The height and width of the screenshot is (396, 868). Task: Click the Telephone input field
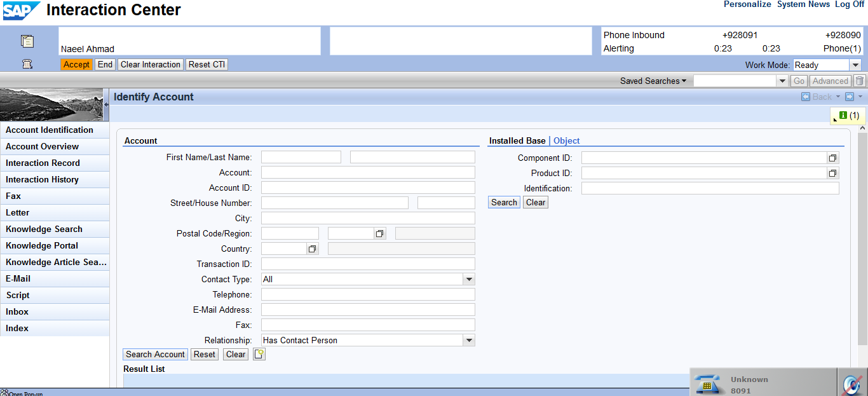click(x=368, y=294)
